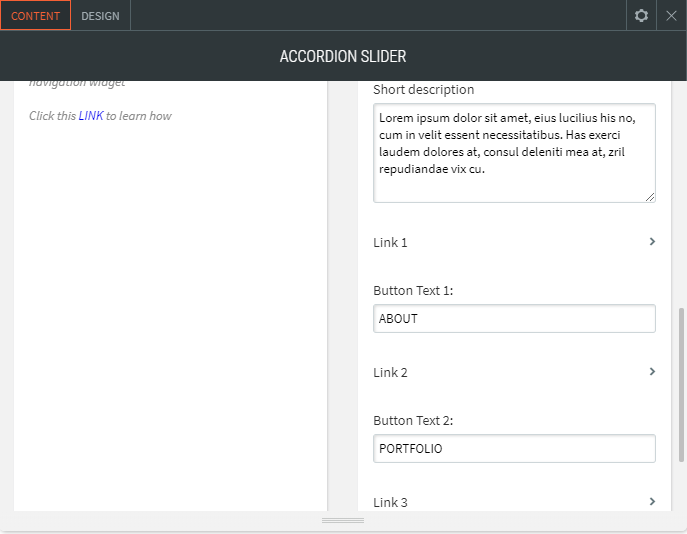Grab the Short description textarea resize grip
Viewport: 687px width, 534px height.
650,197
